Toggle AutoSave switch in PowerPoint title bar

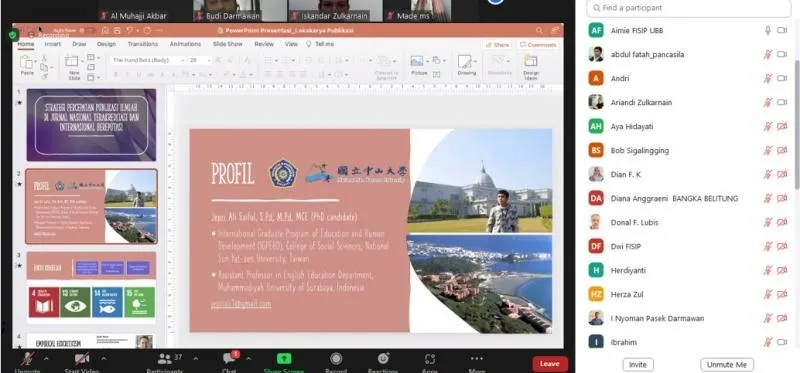pos(87,31)
